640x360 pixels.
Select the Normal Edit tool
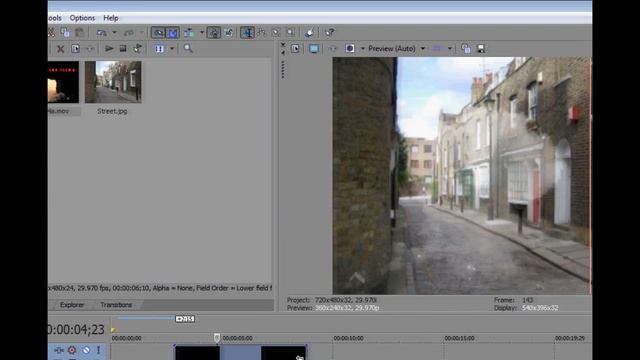coord(247,32)
